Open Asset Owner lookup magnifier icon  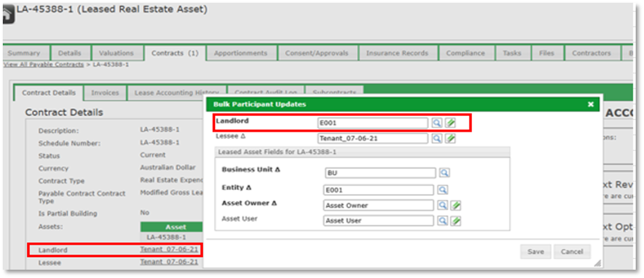point(442,205)
